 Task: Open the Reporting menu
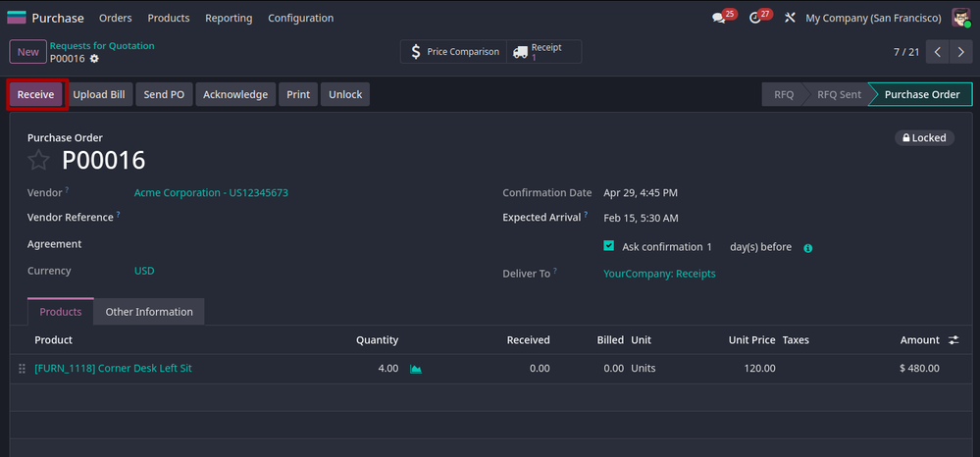229,18
